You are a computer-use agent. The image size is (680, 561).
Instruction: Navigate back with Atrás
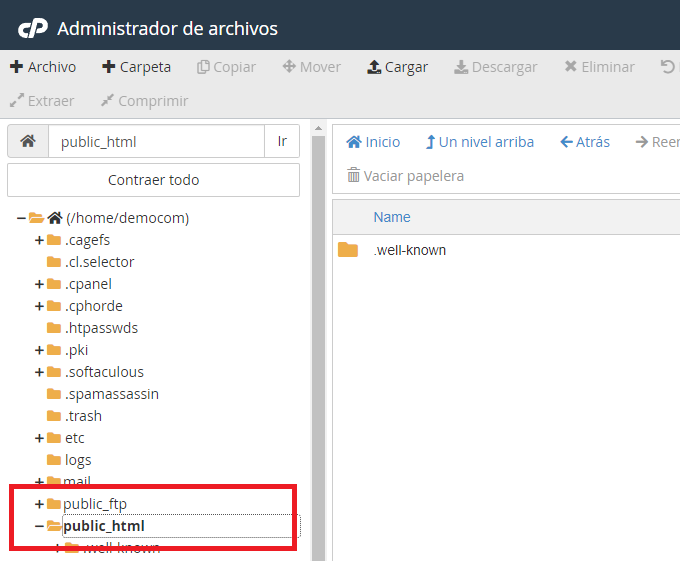point(584,142)
